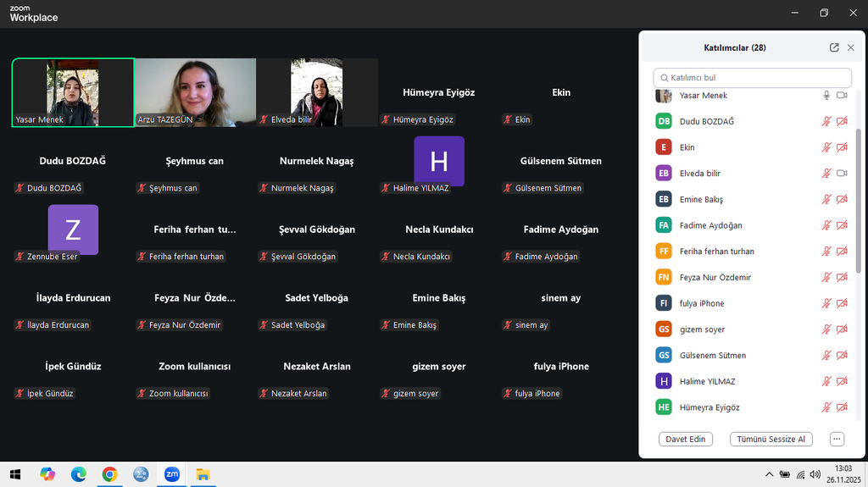
Task: Click Tümünü Sessize Al button
Action: 771,439
